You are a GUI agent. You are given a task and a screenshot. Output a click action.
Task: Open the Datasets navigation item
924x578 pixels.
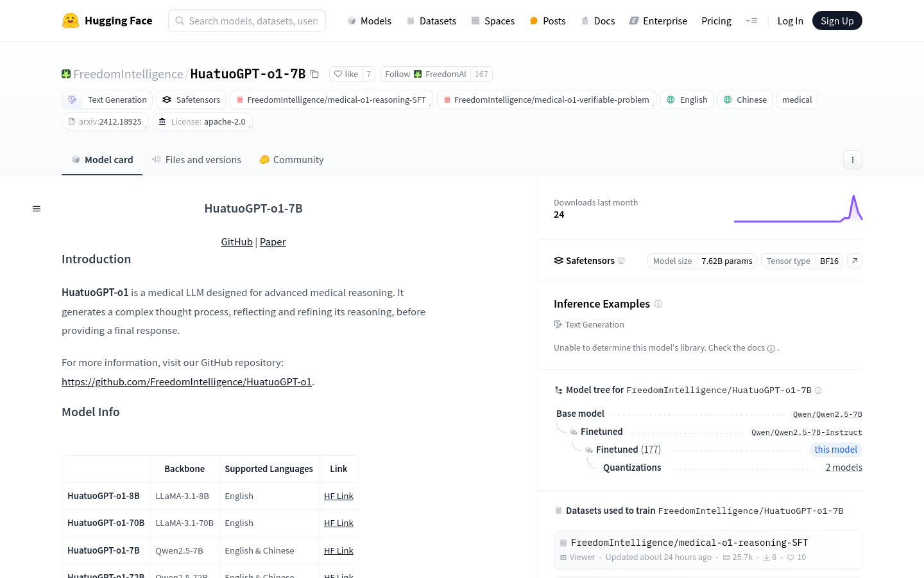pos(431,21)
